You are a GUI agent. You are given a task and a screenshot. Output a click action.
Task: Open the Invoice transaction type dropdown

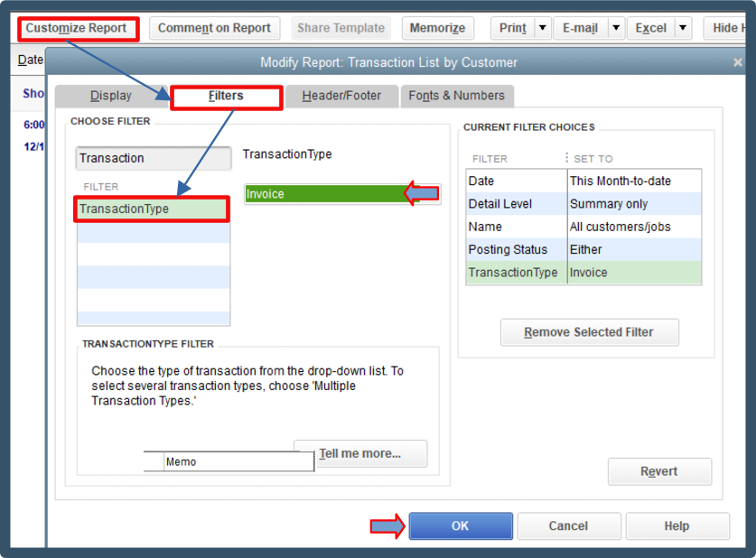point(342,194)
